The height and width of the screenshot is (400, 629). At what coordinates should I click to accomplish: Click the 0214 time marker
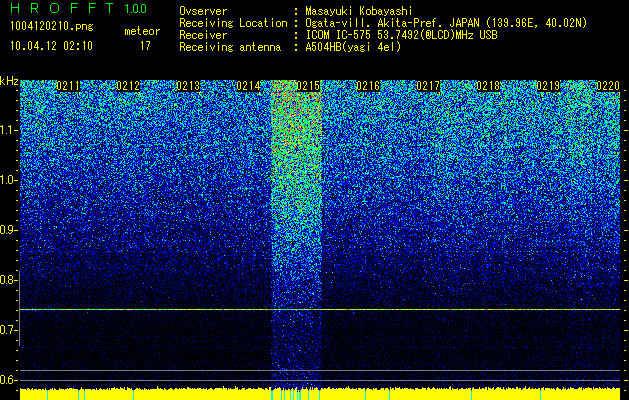(x=248, y=86)
